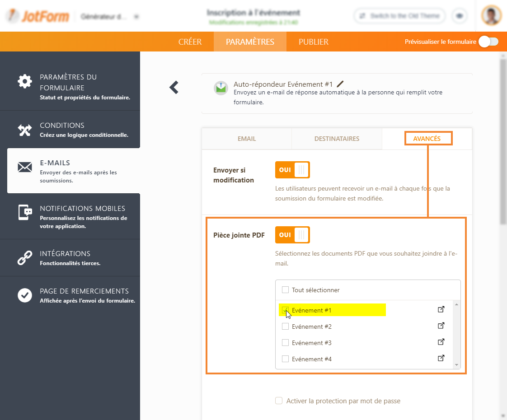This screenshot has width=507, height=420.
Task: Click the phone icon for Notifications mobiles
Action: tap(25, 212)
